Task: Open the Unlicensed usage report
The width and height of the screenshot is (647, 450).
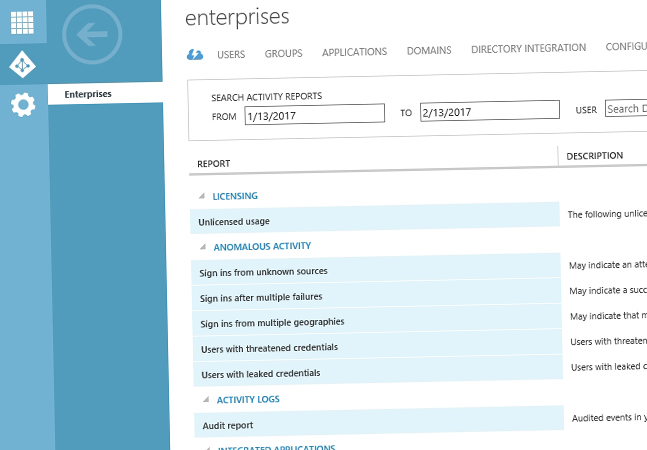Action: pyautogui.click(x=234, y=221)
